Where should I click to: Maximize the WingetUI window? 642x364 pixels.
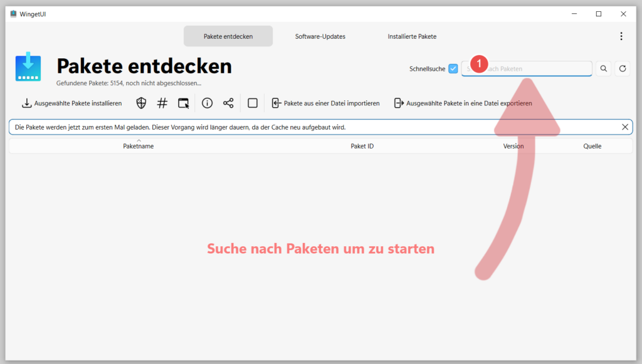coord(599,14)
